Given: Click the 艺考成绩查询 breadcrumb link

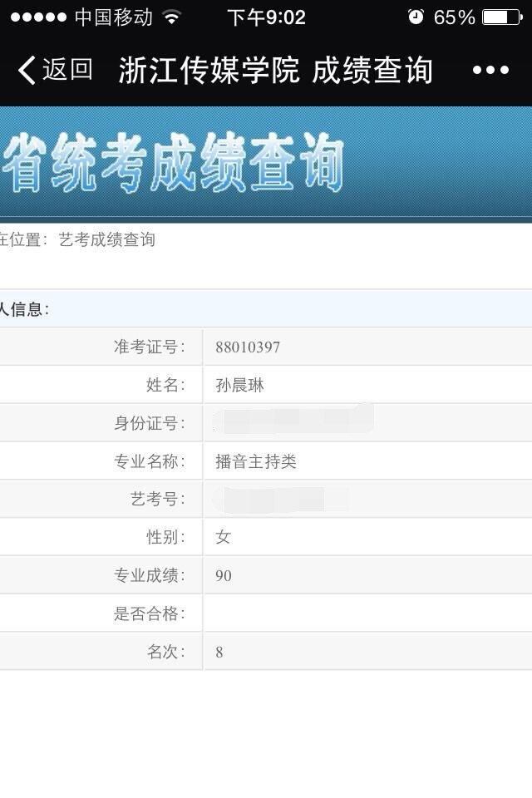Looking at the screenshot, I should pos(106,239).
